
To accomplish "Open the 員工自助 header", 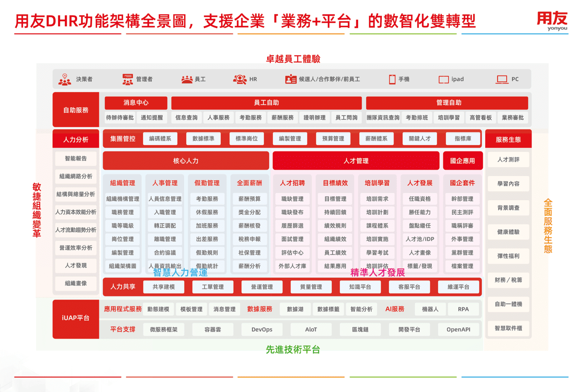I will coord(266,103).
